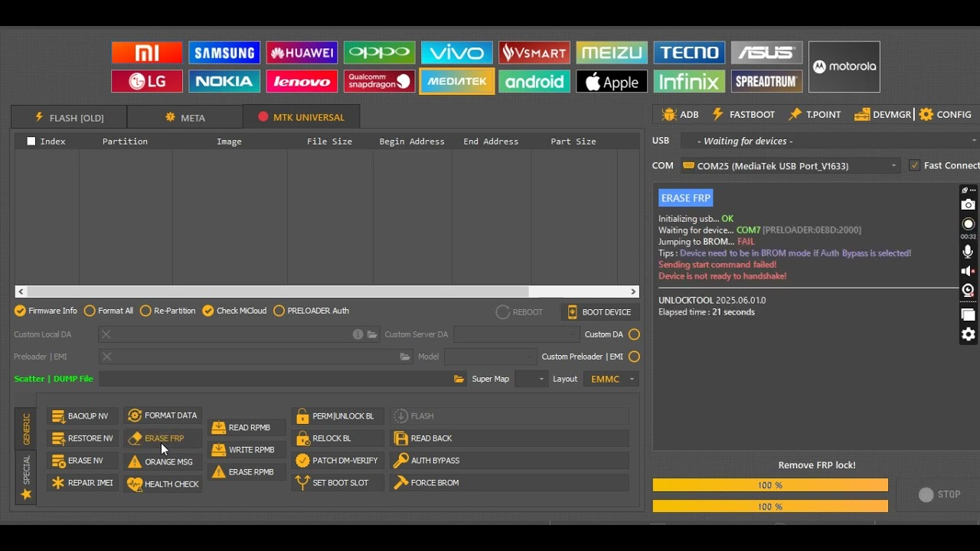Viewport: 980px width, 551px height.
Task: Clear the Custom Local DA path
Action: click(x=106, y=334)
